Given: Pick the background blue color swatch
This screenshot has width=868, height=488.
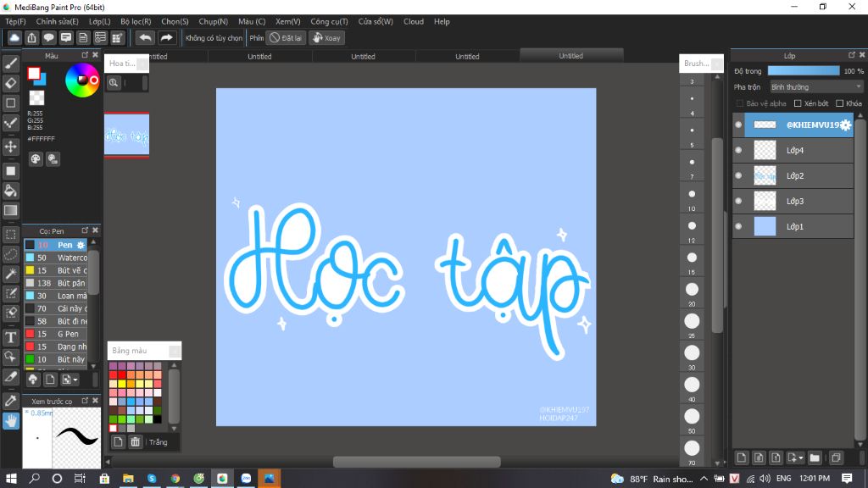Looking at the screenshot, I should click(40, 79).
